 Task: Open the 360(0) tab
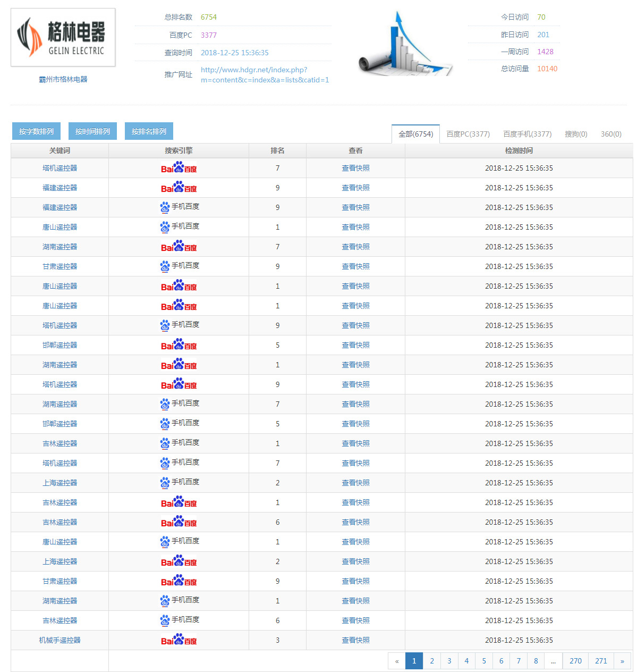pos(611,134)
